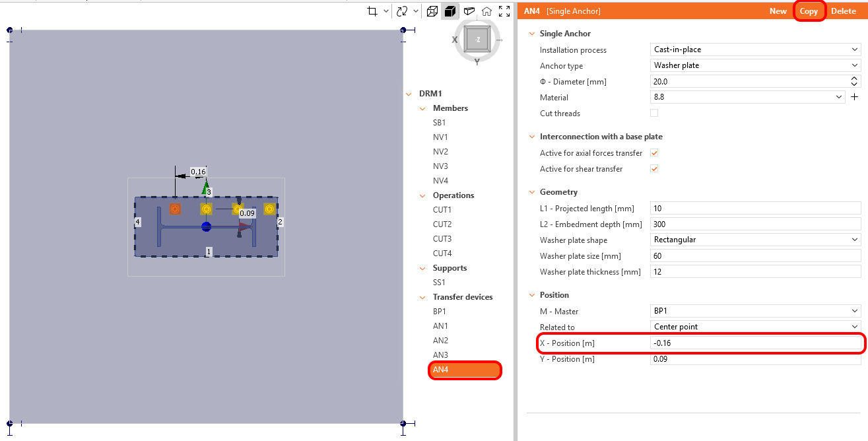Click the zoom-to-fit expand icon
Viewport: 868px width, 441px height.
[504, 11]
